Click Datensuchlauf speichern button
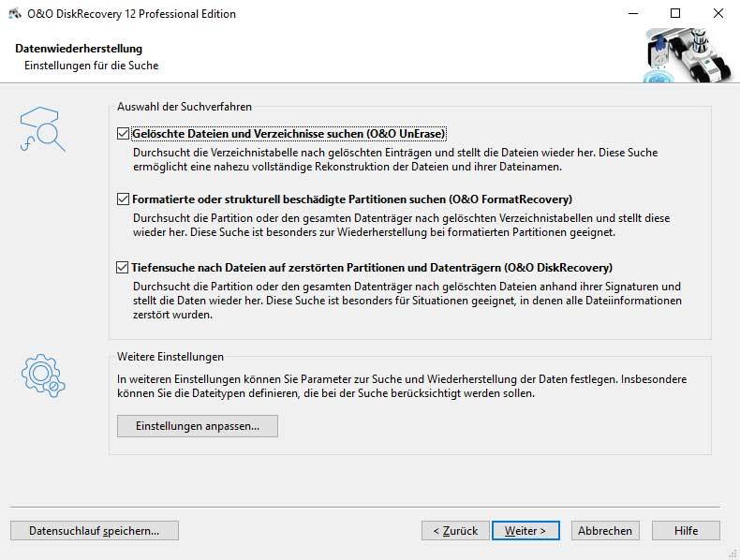The height and width of the screenshot is (560, 740). (95, 531)
